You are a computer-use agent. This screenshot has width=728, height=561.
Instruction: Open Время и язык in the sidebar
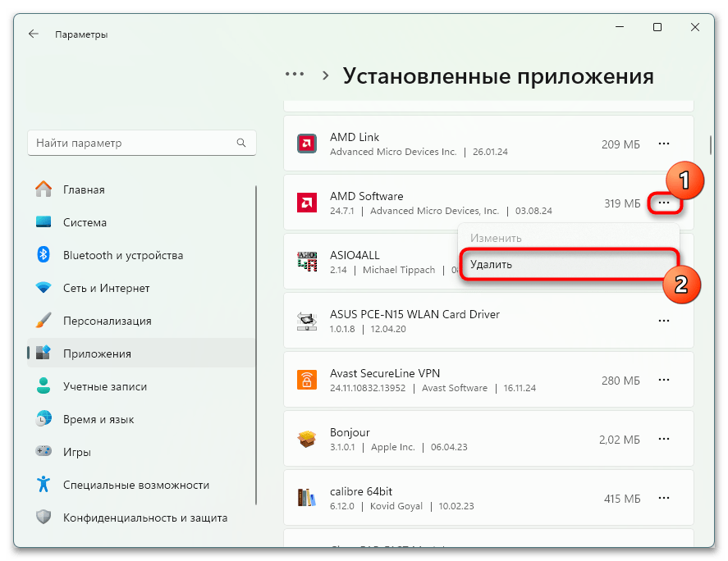tap(141, 419)
